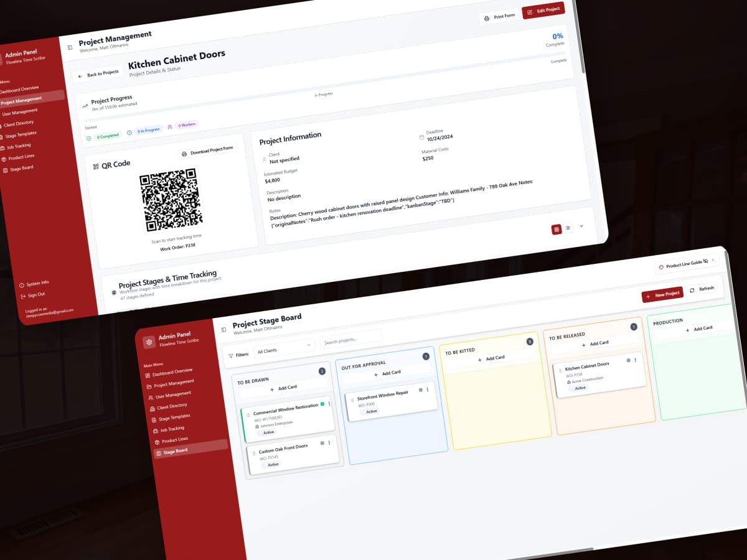The width and height of the screenshot is (747, 560).
Task: Click the drag handle on Custom Oak Front Doors card
Action: [254, 453]
